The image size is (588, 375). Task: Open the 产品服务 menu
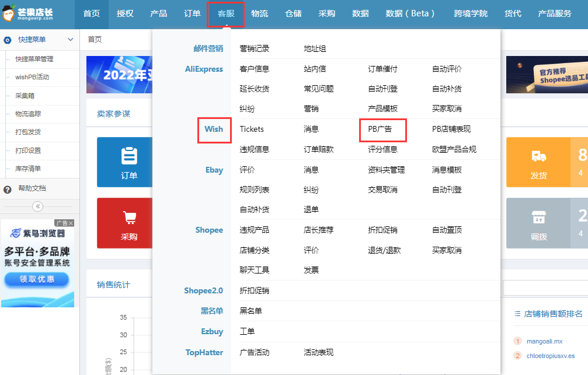tap(555, 13)
